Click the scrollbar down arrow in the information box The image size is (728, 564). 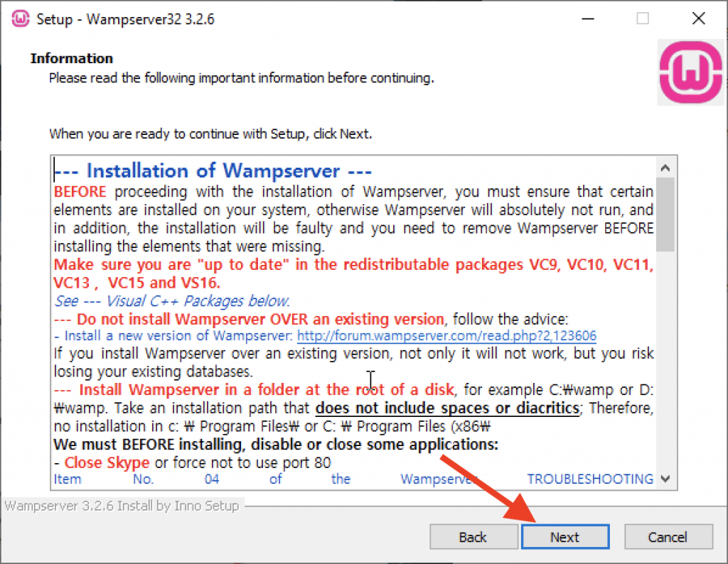point(665,479)
